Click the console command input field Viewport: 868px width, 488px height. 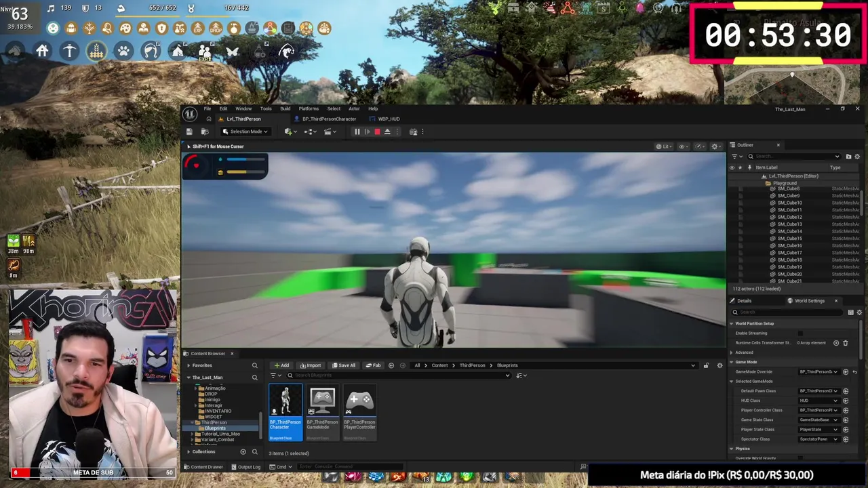(349, 466)
